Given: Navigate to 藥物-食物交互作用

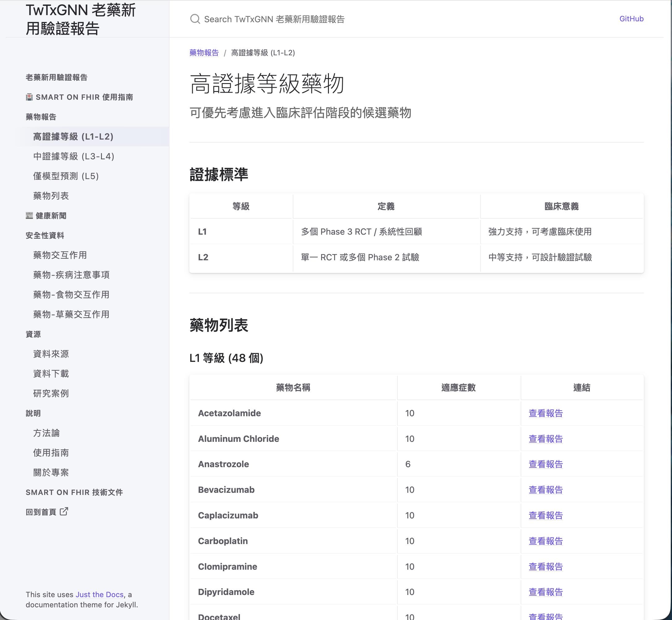Looking at the screenshot, I should 71,295.
